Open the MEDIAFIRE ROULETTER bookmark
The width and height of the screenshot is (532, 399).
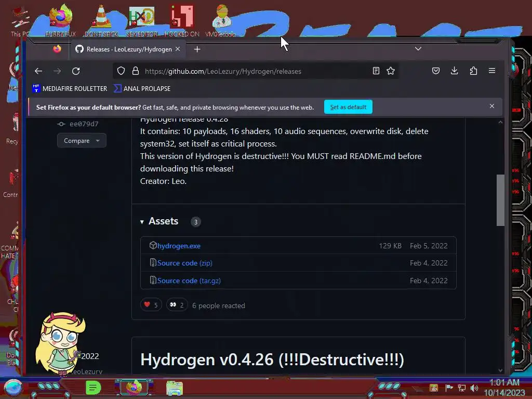70,88
